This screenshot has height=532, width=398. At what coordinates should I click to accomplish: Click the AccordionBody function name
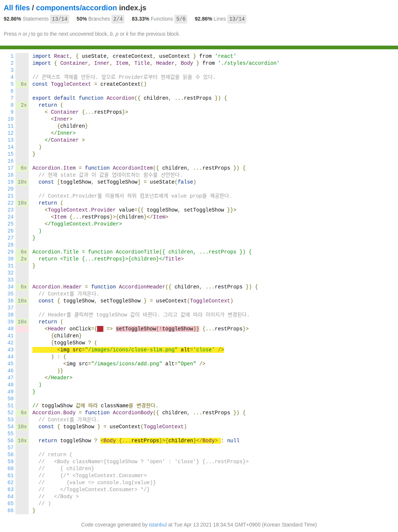pos(133,413)
